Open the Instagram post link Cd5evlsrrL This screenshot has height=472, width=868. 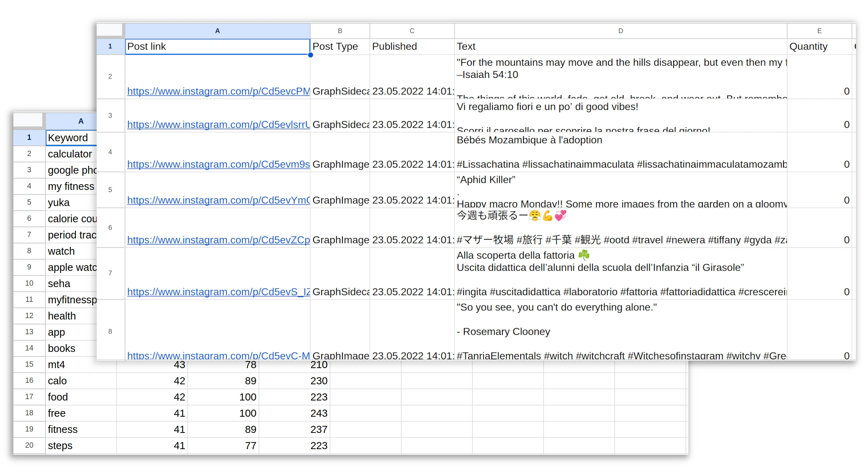218,124
